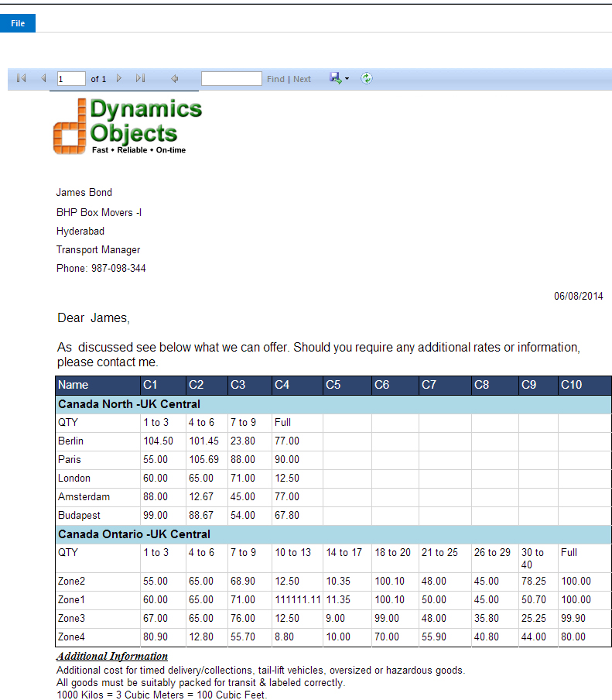Open the File menu
The width and height of the screenshot is (612, 700).
[18, 23]
